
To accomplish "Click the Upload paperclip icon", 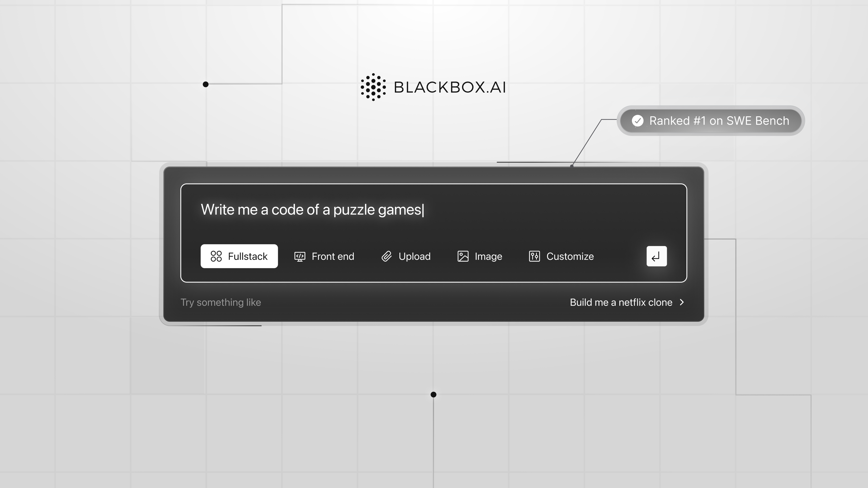I will coord(387,256).
